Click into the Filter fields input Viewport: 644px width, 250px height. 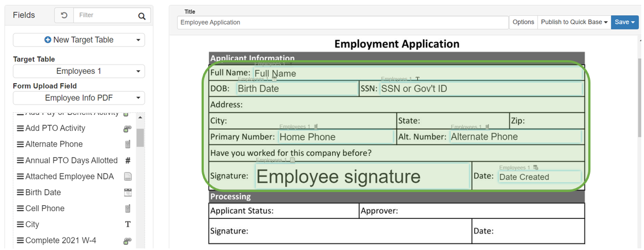click(105, 15)
